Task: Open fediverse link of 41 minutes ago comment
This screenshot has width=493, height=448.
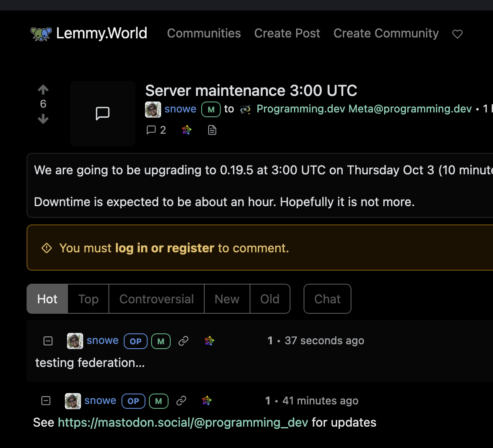Action: pos(206,401)
